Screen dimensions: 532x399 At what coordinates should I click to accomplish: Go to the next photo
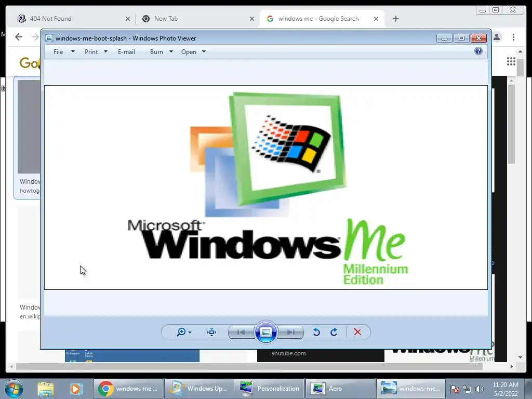(x=290, y=332)
